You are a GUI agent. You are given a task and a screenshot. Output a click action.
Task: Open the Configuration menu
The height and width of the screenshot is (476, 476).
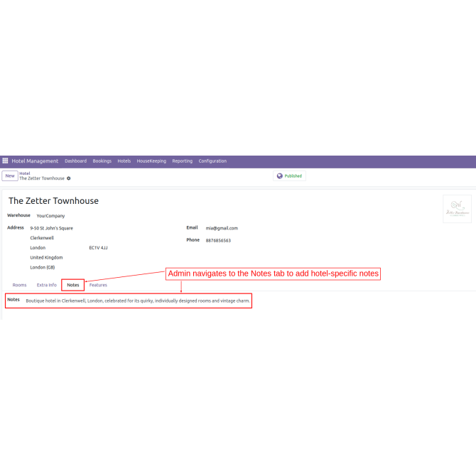[212, 161]
